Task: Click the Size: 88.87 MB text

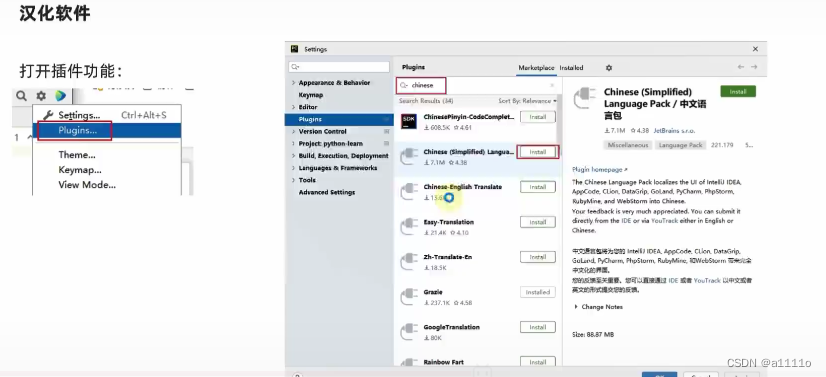Action: tap(593, 334)
